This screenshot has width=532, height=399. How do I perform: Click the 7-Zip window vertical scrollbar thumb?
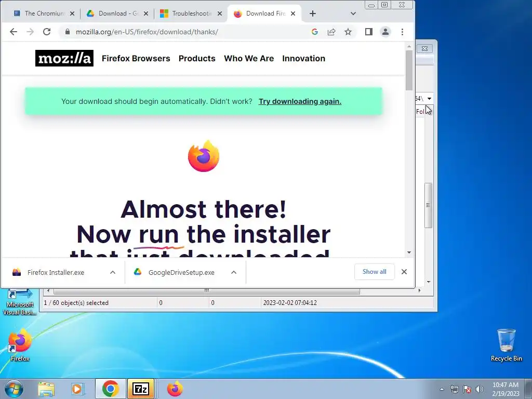(429, 205)
